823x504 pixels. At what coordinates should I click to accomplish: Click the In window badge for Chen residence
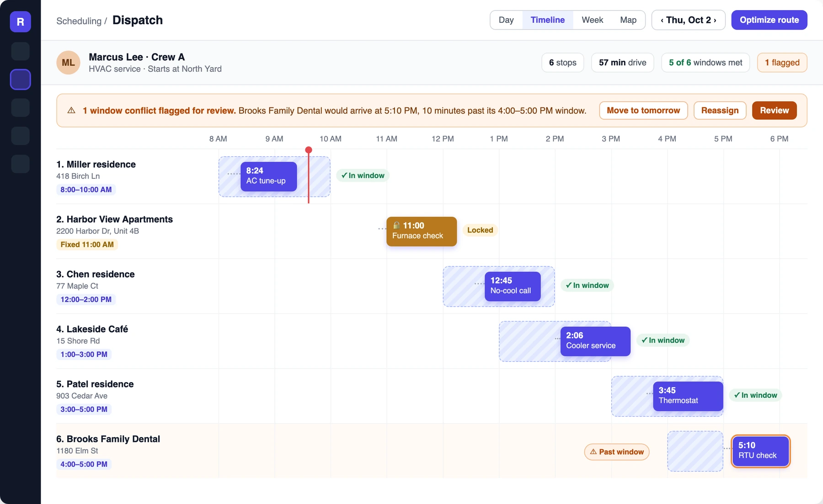(x=587, y=286)
